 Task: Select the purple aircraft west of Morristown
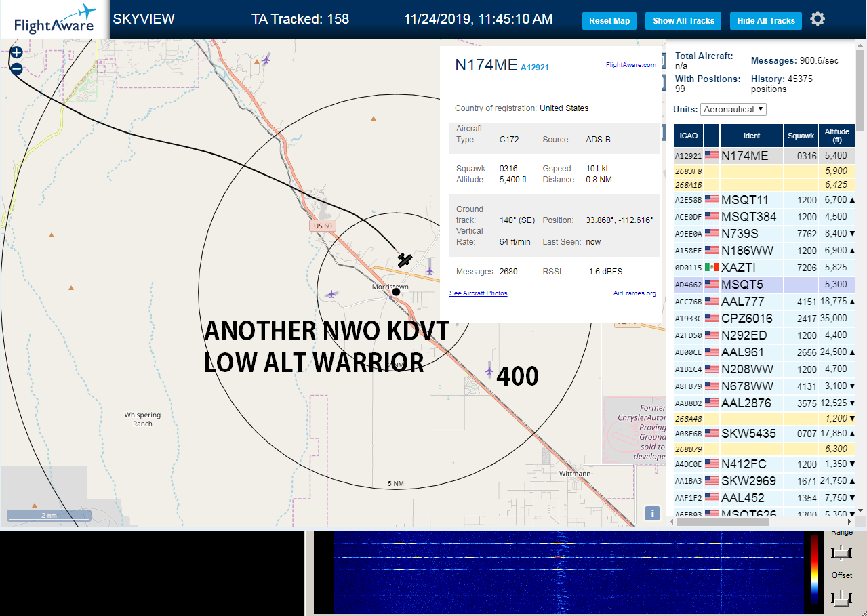click(x=331, y=294)
